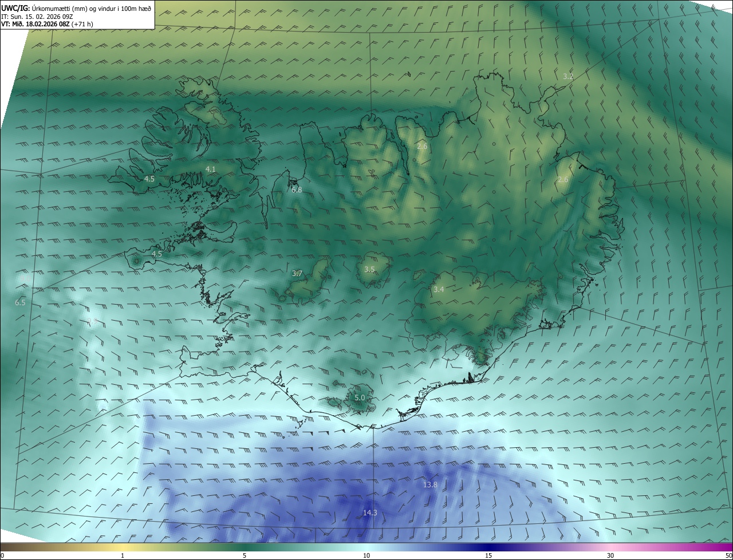733x560 pixels.
Task: Click the colorbar tick labeled 30
Action: pos(610,556)
